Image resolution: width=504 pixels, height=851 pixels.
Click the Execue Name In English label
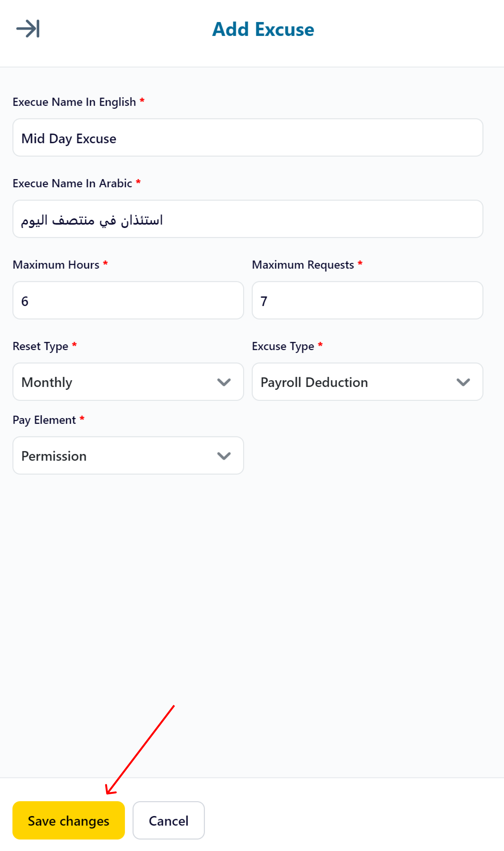[x=74, y=102]
